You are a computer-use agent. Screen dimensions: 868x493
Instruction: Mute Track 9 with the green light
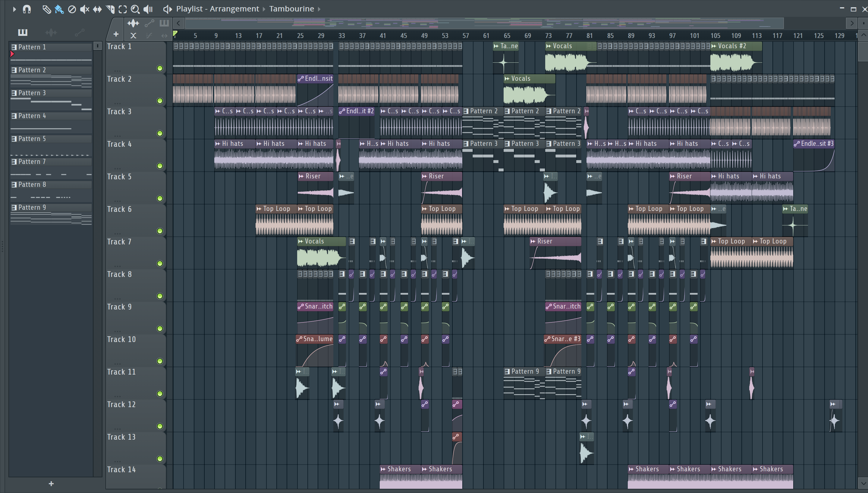point(160,328)
